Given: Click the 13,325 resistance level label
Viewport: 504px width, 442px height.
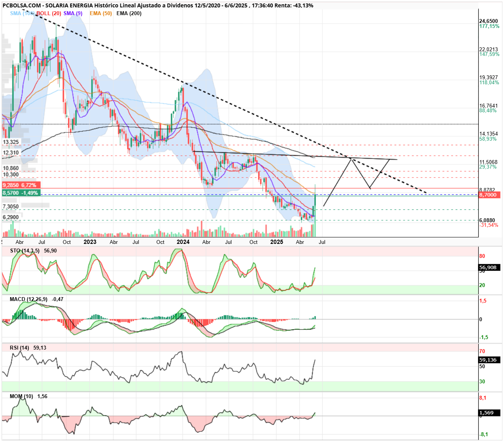Looking at the screenshot, I should click(11, 142).
